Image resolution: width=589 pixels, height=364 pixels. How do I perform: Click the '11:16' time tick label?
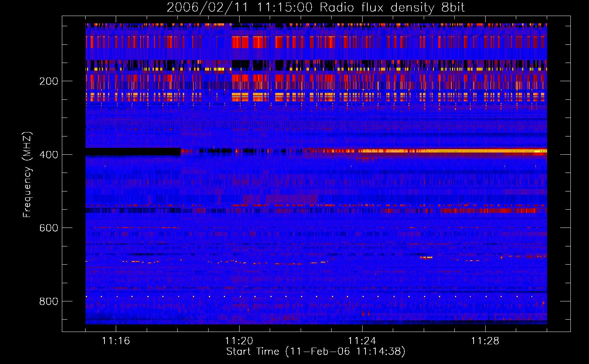click(116, 341)
